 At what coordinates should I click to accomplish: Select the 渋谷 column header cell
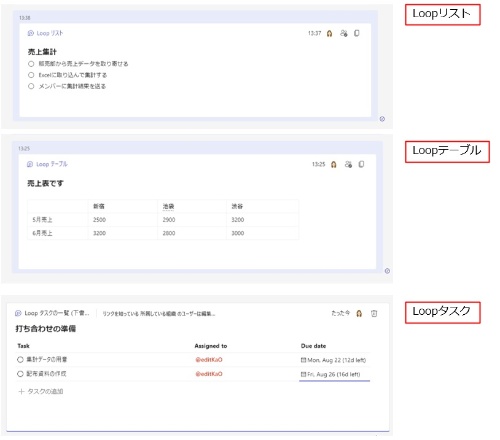[x=263, y=206]
